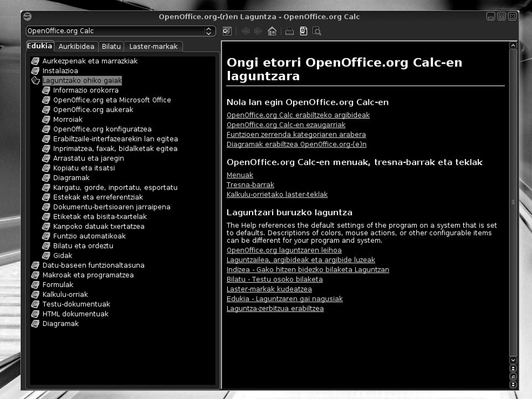This screenshot has height=399, width=532.
Task: Open the Bilatu tab
Action: (111, 47)
